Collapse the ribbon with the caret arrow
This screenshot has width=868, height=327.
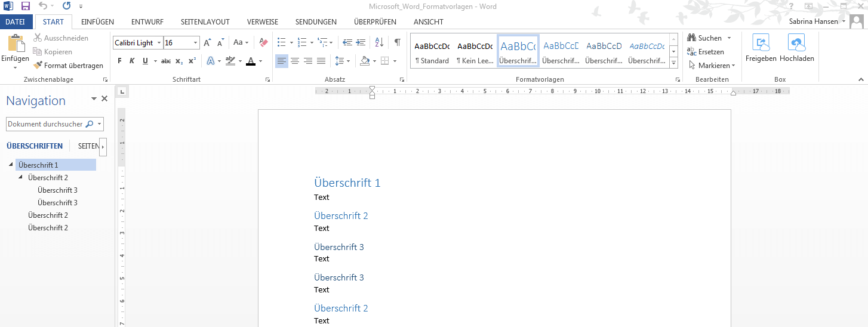click(x=861, y=79)
